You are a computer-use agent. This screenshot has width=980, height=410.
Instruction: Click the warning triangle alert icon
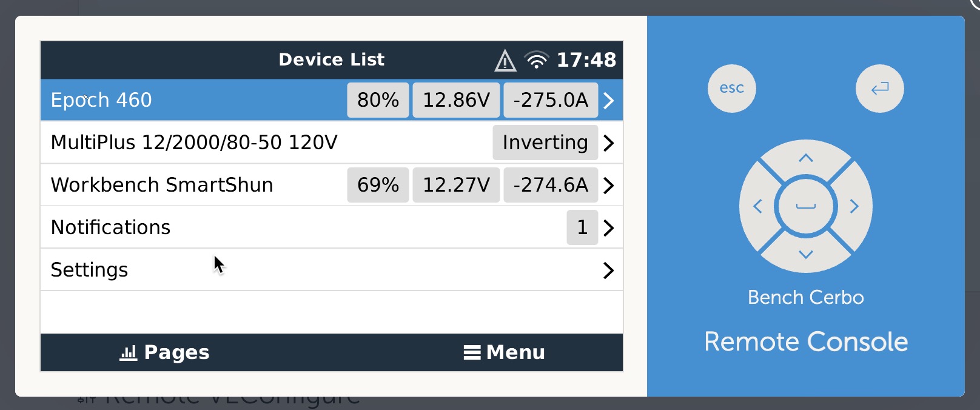point(505,60)
